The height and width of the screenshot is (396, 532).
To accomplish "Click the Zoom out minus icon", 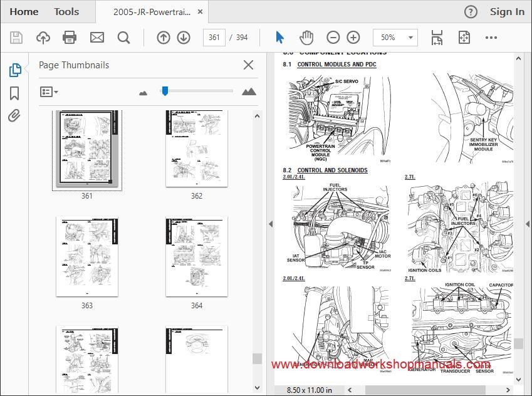I will pyautogui.click(x=333, y=38).
